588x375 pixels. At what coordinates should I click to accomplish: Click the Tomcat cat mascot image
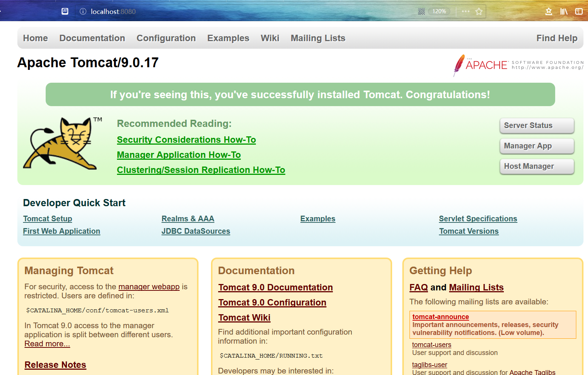tap(63, 143)
